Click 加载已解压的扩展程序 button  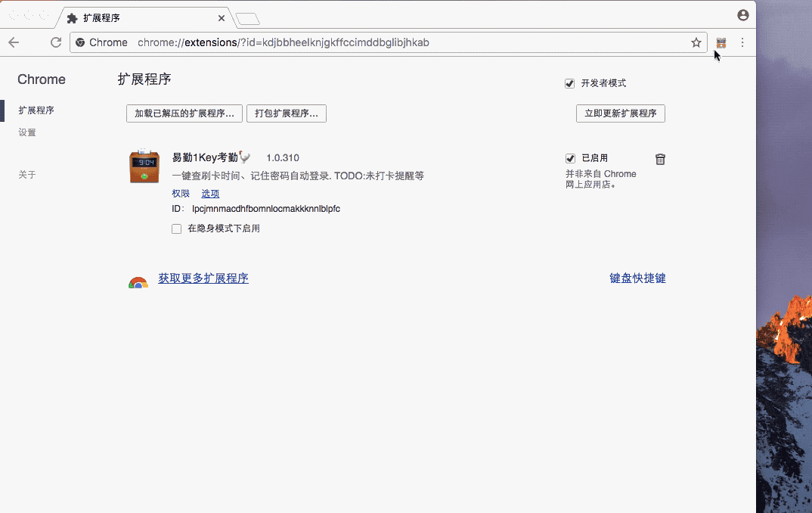[x=184, y=113]
